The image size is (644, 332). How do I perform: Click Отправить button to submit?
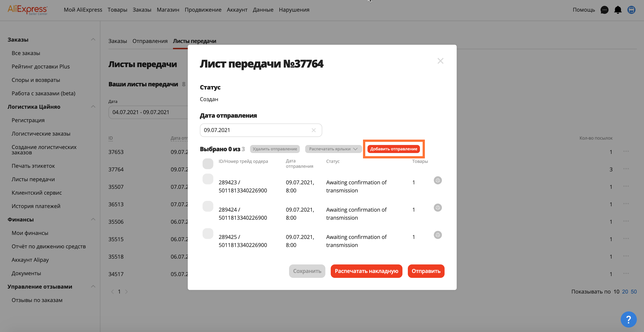click(x=425, y=271)
